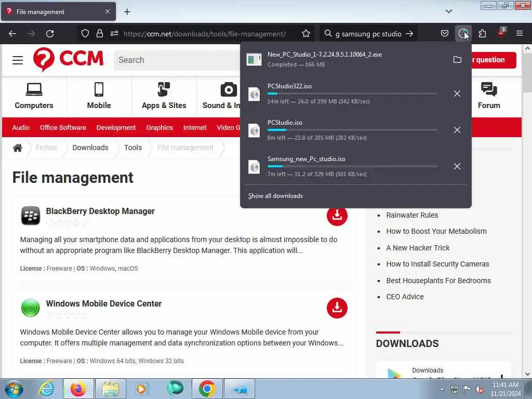This screenshot has height=399, width=532.
Task: Open the Sound & Image camera category
Action: (x=221, y=96)
